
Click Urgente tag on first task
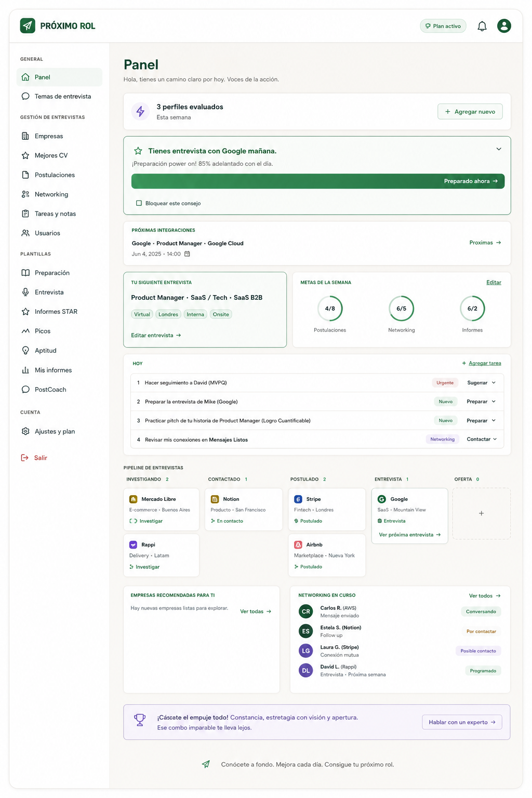coord(445,383)
